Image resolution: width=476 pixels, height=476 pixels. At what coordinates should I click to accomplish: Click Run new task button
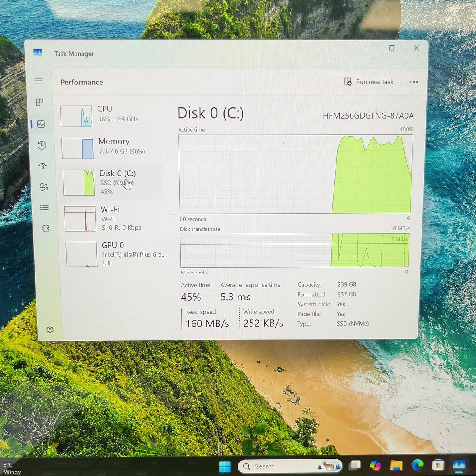369,82
